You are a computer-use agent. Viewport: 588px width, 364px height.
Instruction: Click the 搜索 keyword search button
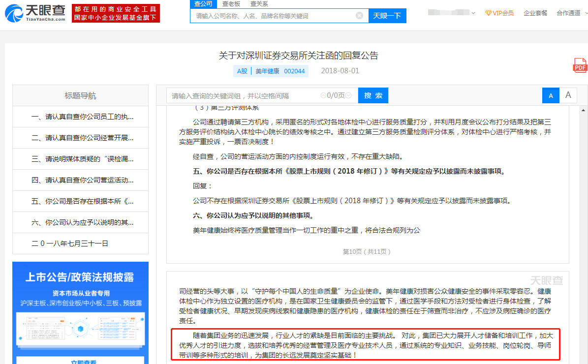click(373, 95)
